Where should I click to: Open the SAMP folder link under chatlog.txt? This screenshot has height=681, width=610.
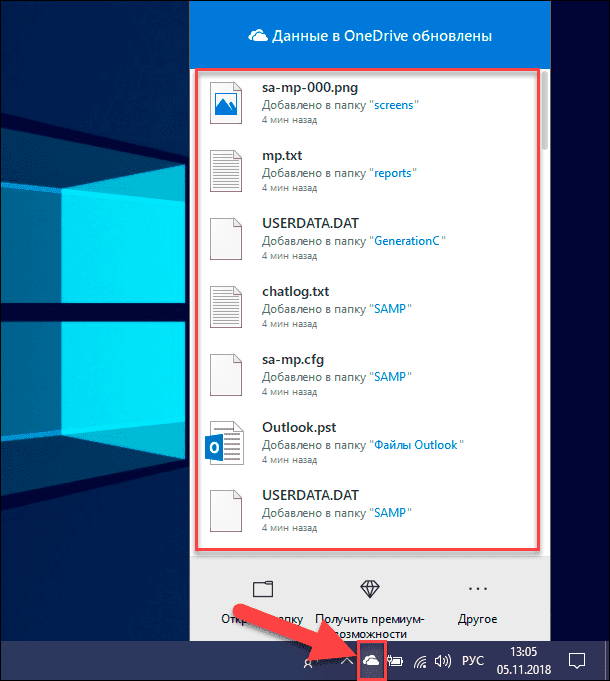point(390,309)
